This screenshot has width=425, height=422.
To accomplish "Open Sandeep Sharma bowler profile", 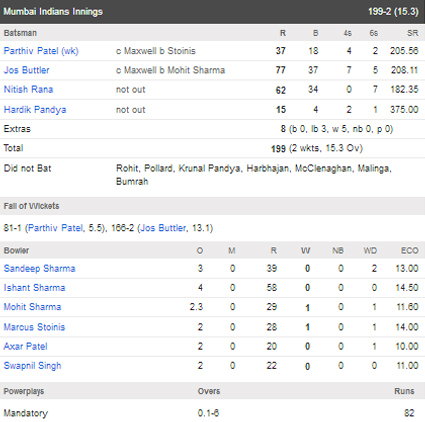I will [39, 268].
